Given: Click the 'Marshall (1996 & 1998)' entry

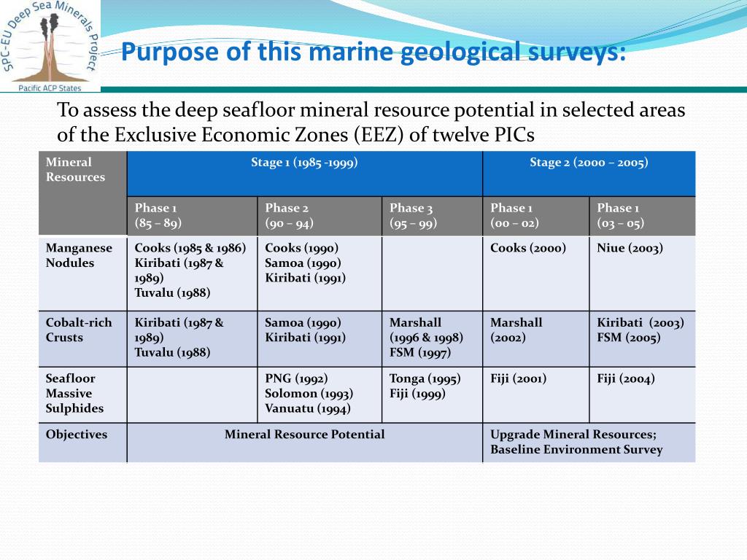Looking at the screenshot, I should pyautogui.click(x=426, y=330).
